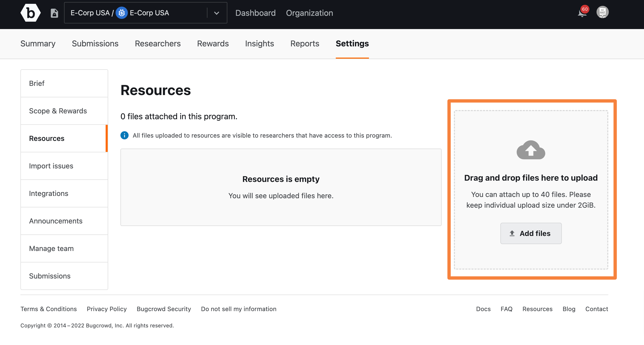Click the upload cloud icon
Screen dimensions: 644x345
tap(531, 150)
